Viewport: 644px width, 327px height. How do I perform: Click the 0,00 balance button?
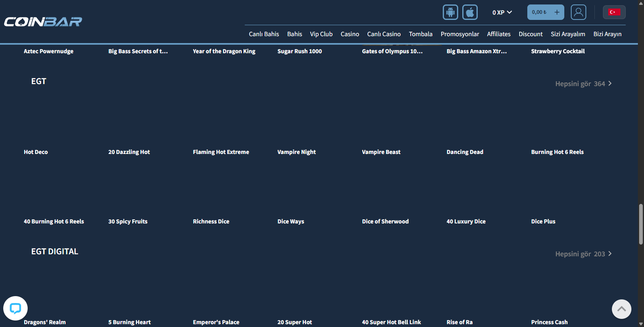point(539,12)
